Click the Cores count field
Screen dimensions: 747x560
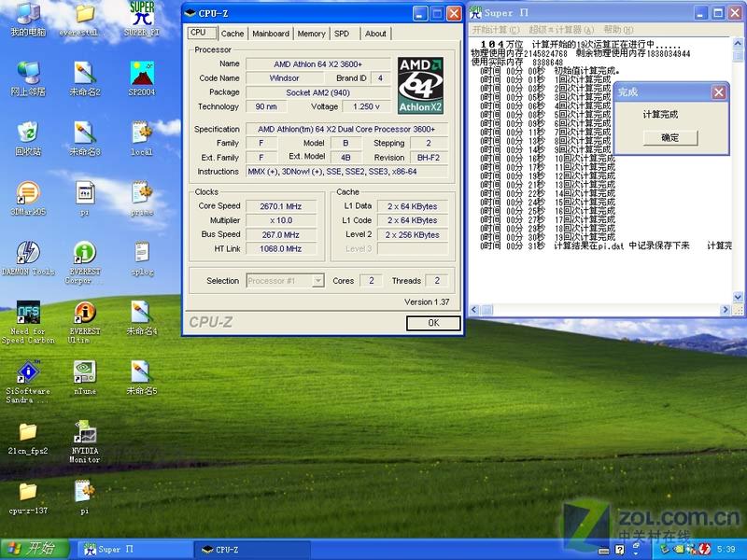[371, 281]
